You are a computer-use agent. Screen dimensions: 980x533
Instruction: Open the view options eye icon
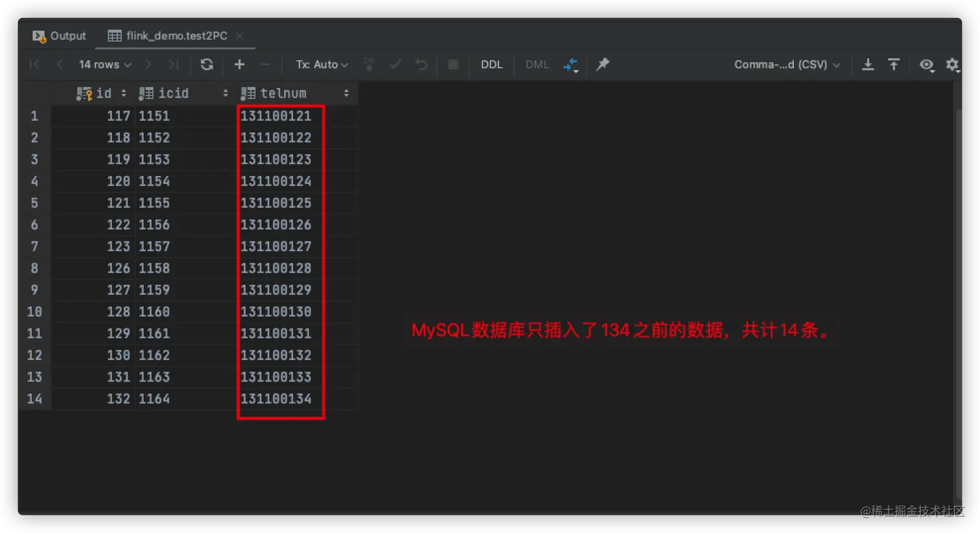click(926, 64)
